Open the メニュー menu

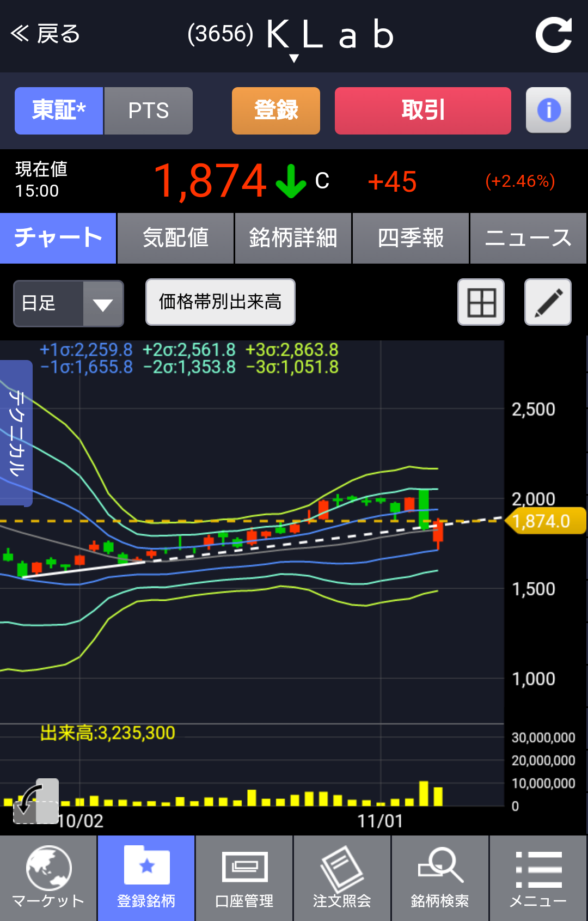point(538,878)
